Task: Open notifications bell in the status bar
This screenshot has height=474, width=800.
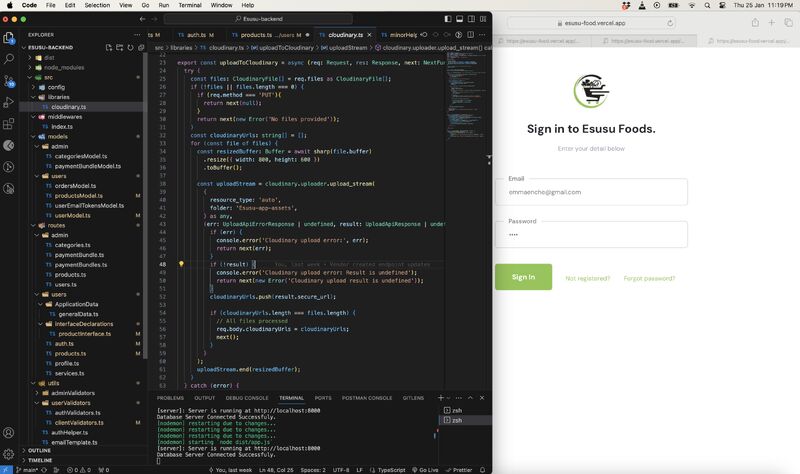Action: point(482,470)
